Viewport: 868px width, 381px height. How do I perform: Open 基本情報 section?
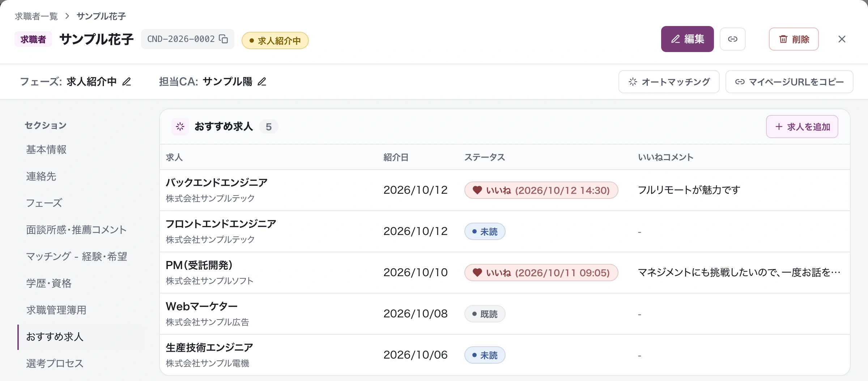(46, 150)
